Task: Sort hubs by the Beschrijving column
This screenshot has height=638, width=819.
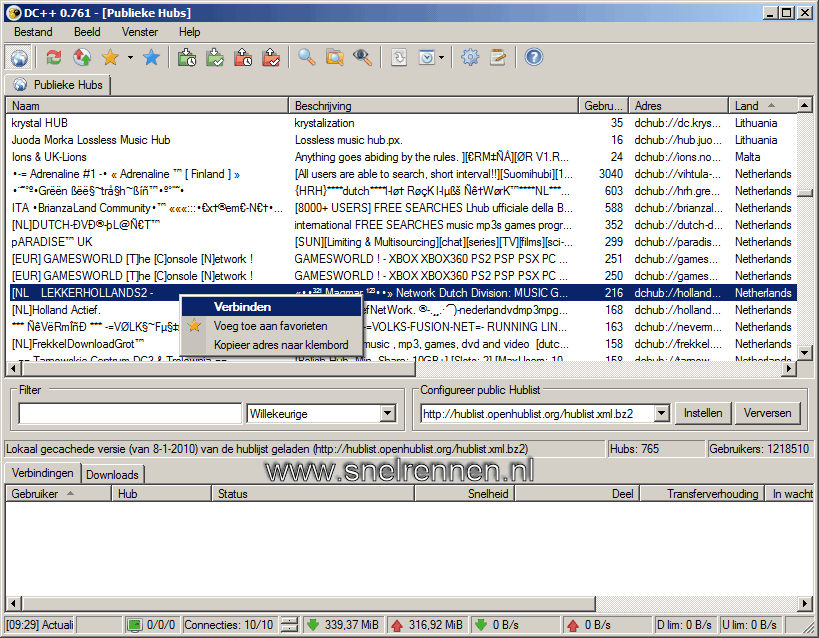Action: tap(434, 106)
